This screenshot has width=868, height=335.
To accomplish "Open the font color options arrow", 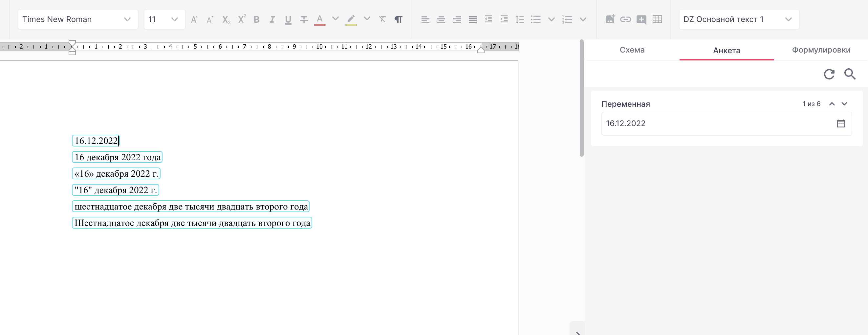I will (335, 18).
